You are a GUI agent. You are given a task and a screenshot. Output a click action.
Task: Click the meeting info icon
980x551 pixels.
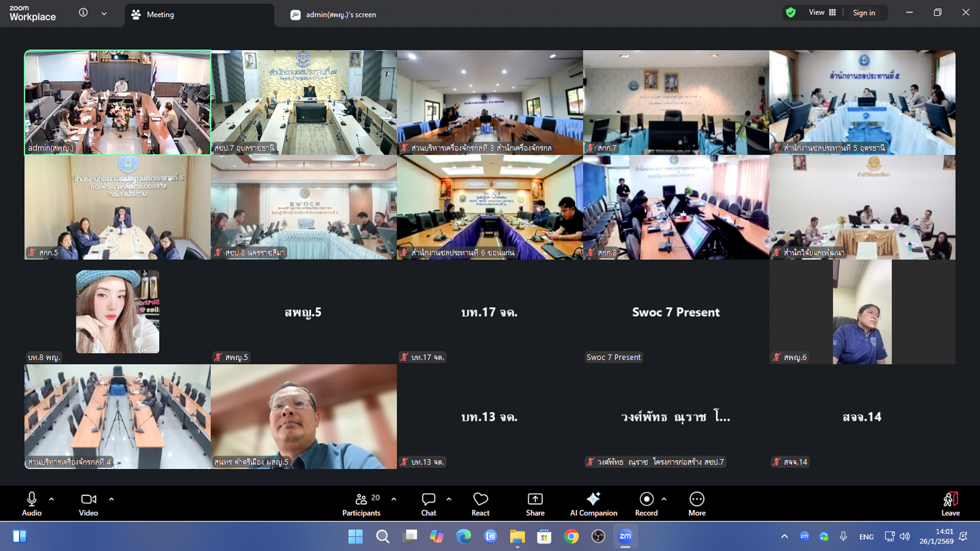(83, 13)
